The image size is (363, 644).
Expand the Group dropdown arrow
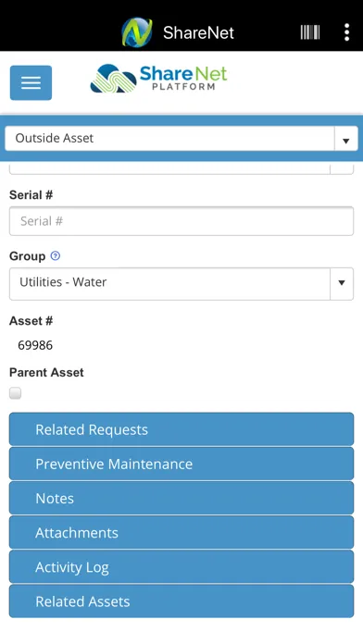point(341,283)
